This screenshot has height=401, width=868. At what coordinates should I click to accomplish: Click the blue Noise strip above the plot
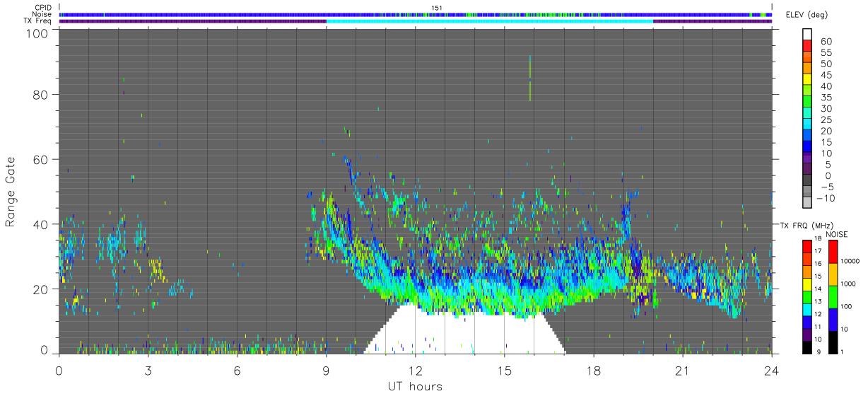(x=415, y=14)
